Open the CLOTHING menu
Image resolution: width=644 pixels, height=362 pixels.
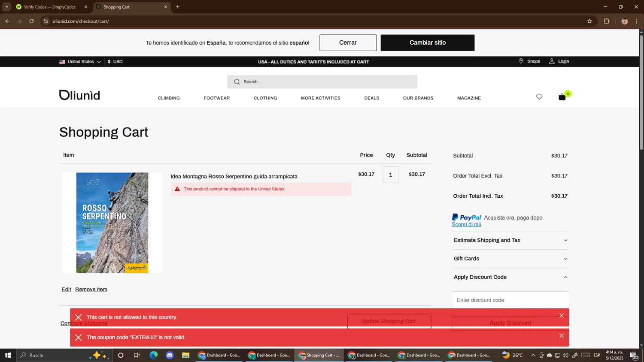[x=265, y=98]
